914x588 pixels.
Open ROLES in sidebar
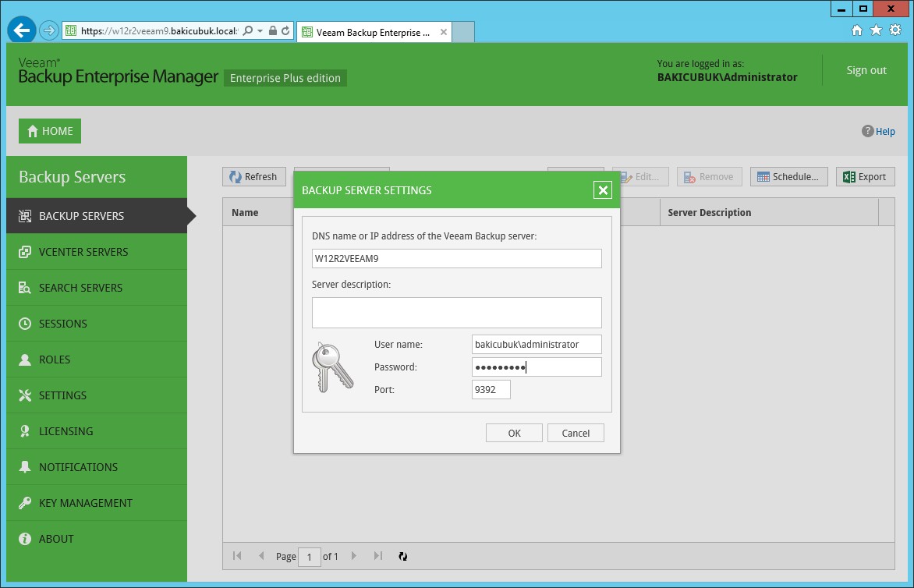click(97, 360)
